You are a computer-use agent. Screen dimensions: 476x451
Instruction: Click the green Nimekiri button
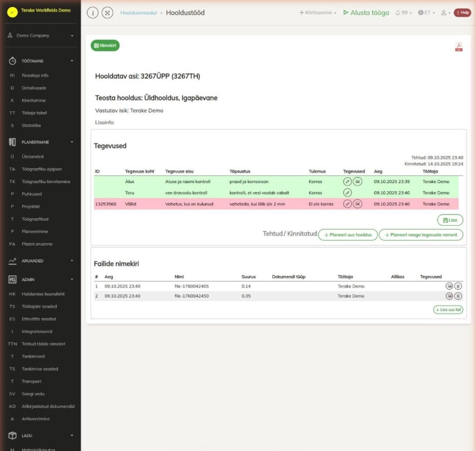[105, 46]
